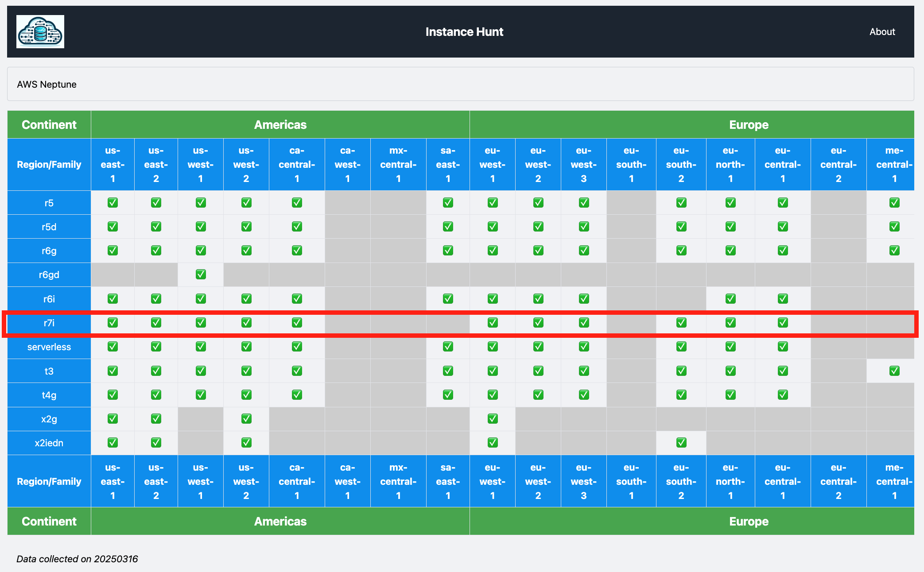This screenshot has width=924, height=572.
Task: Click the top Americas continent header
Action: click(280, 124)
